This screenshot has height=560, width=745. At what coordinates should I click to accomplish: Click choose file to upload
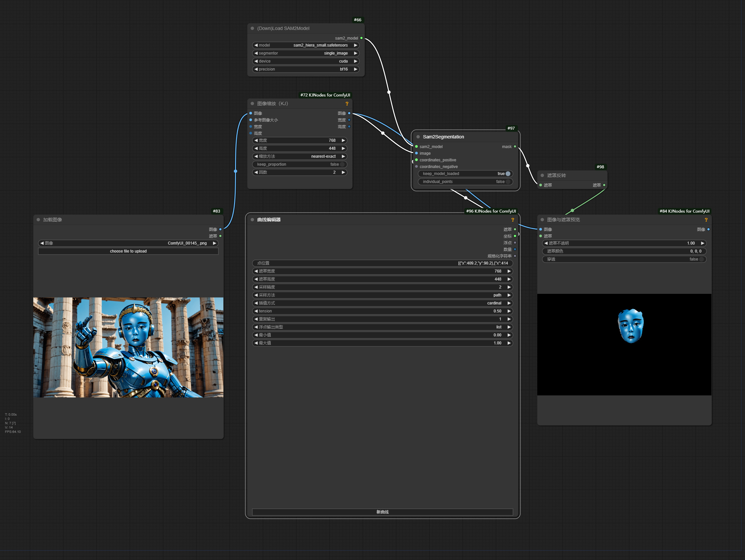[128, 251]
